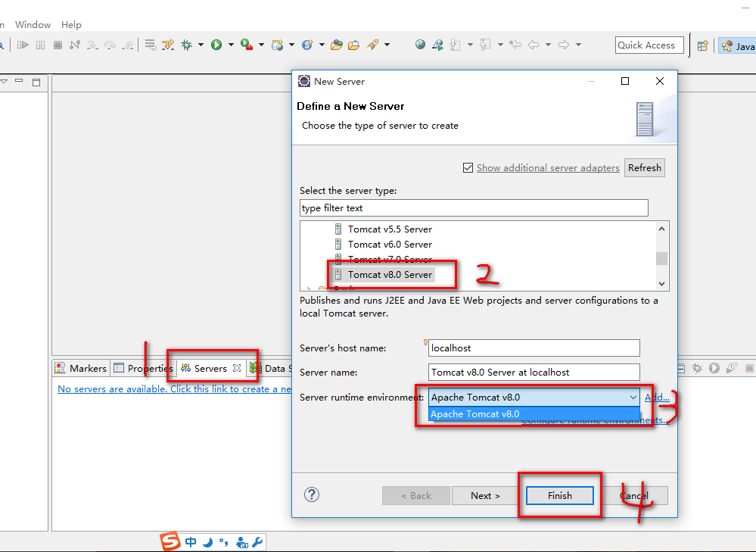Open the Window menu

33,24
